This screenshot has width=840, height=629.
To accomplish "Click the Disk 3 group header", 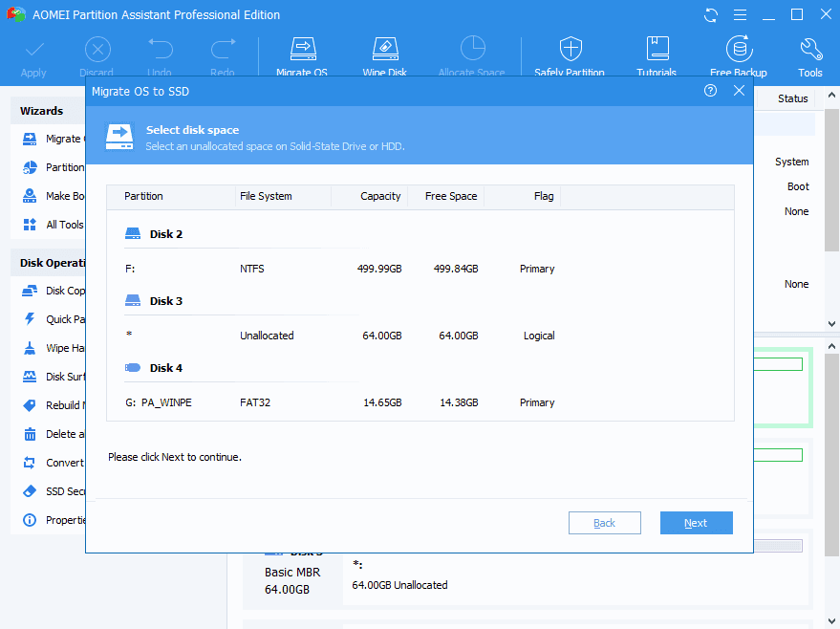I will 154,301.
